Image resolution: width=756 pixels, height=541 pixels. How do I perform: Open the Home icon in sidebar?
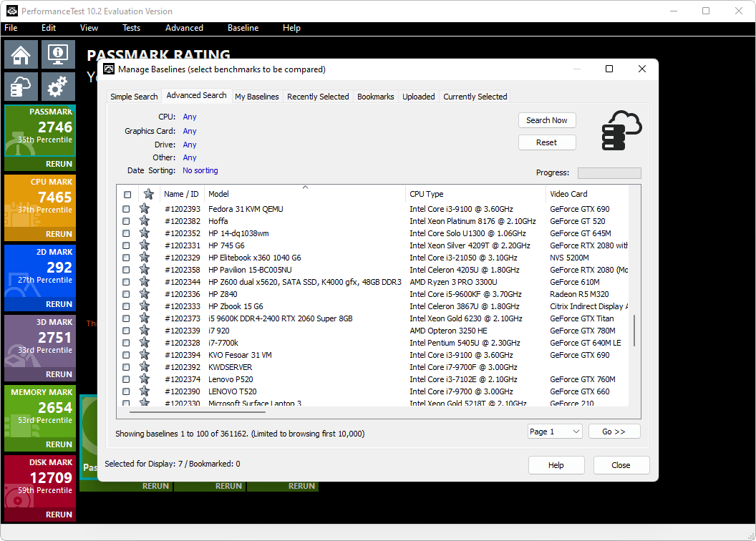click(21, 54)
